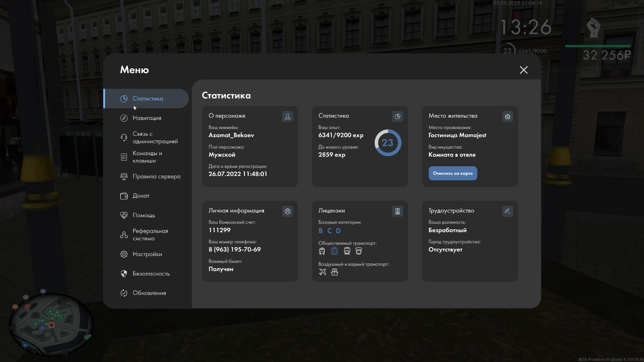Click the level 23 circular progress ring

[x=388, y=143]
